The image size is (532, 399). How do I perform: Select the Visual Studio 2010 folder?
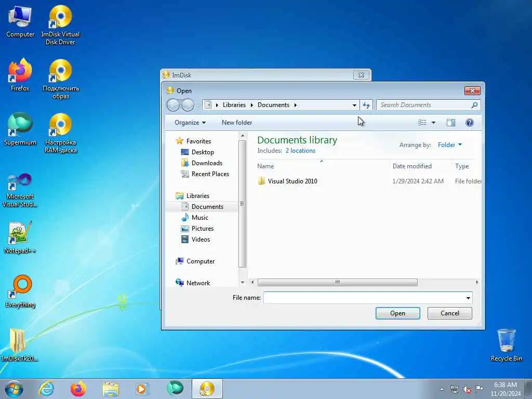(292, 181)
